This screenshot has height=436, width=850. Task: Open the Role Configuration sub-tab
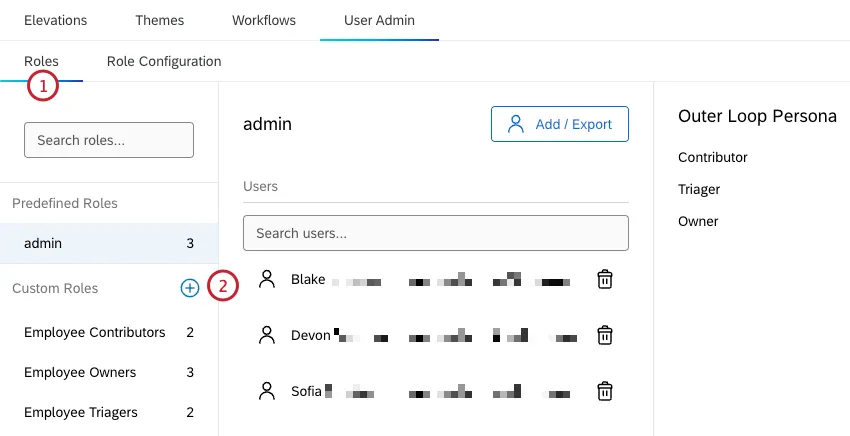pos(164,61)
